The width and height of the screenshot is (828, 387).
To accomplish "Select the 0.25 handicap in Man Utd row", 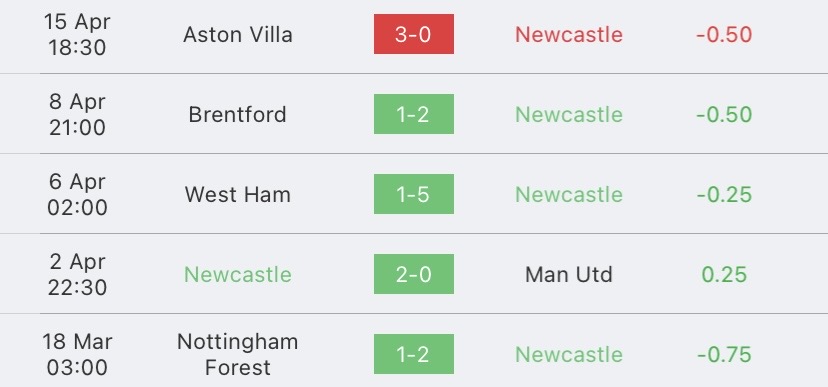I will [x=724, y=275].
